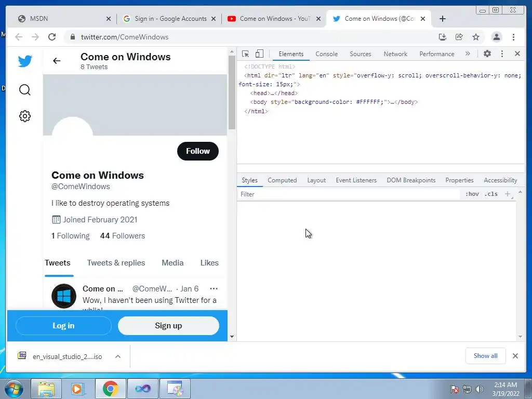Click the Sign up button
The height and width of the screenshot is (399, 532).
168,326
